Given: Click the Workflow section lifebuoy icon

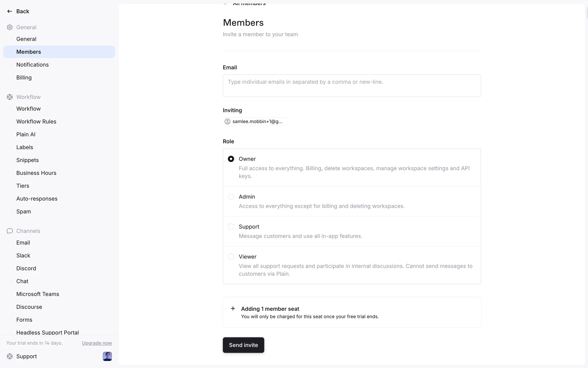Looking at the screenshot, I should pyautogui.click(x=10, y=97).
